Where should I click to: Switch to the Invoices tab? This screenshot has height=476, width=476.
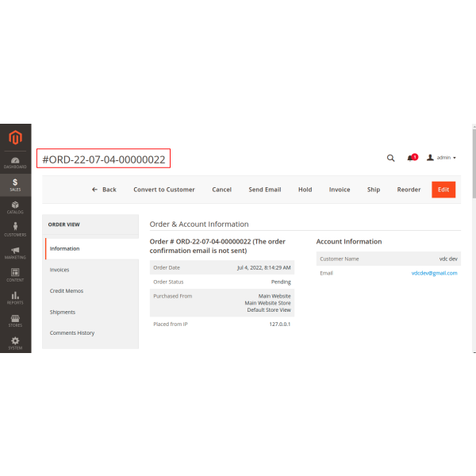[x=59, y=270]
